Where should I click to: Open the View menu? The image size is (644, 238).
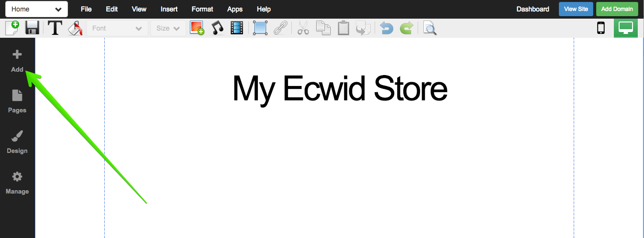click(139, 9)
